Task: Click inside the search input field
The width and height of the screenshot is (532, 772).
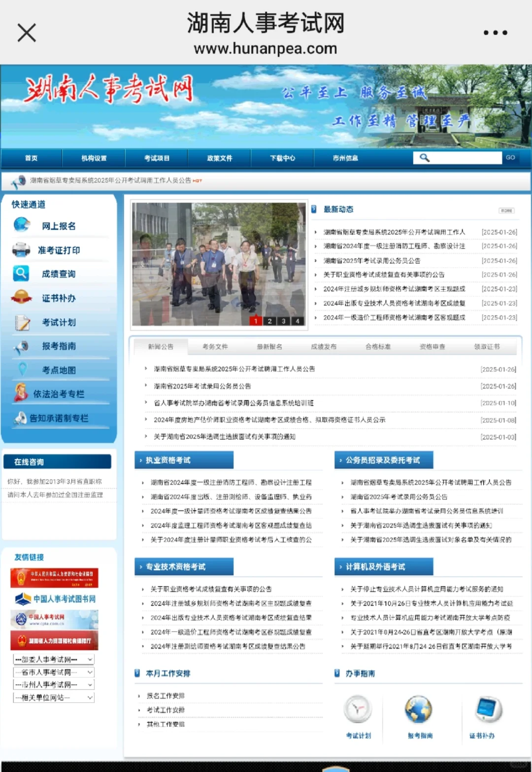Action: click(458, 157)
